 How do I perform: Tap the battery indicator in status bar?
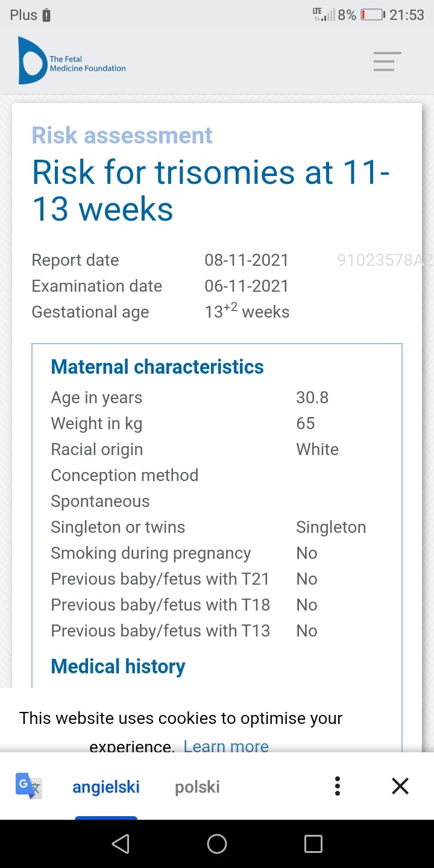point(373,15)
